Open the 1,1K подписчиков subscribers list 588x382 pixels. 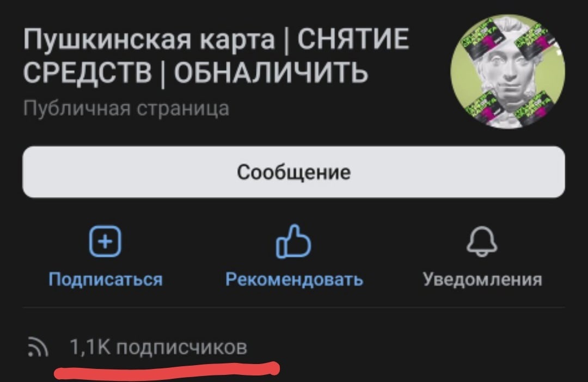pos(158,347)
